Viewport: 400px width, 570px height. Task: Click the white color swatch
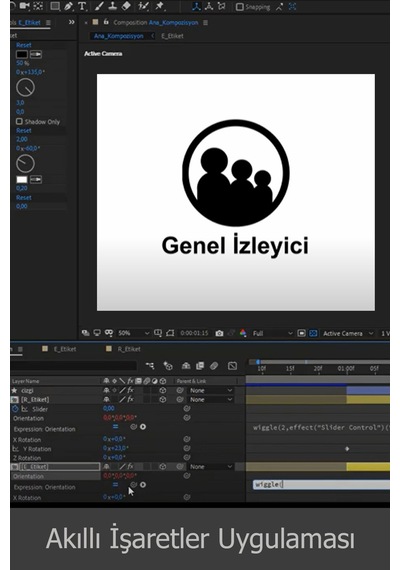tap(22, 179)
